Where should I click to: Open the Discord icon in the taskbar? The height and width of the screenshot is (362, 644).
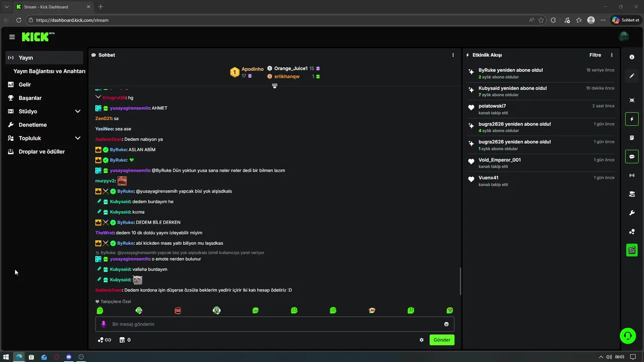[x=69, y=357]
